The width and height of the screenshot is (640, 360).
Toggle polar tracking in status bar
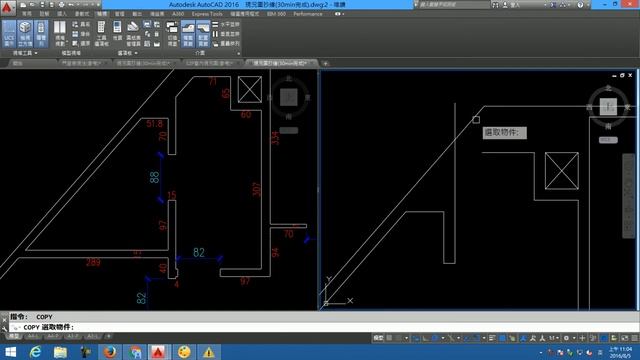click(x=436, y=338)
